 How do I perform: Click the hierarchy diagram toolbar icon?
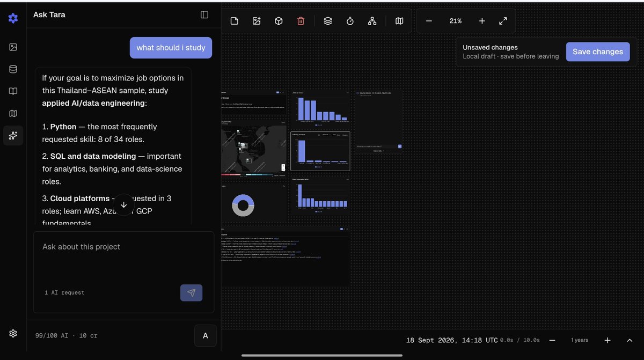(x=372, y=21)
